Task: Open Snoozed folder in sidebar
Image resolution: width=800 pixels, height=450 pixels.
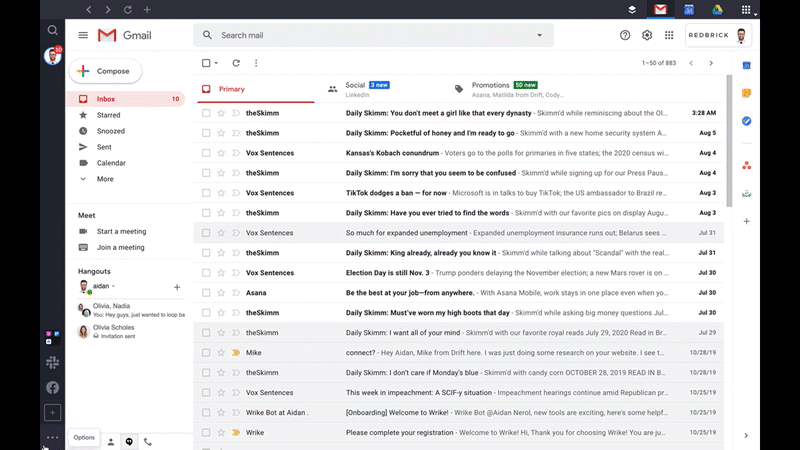Action: point(110,131)
